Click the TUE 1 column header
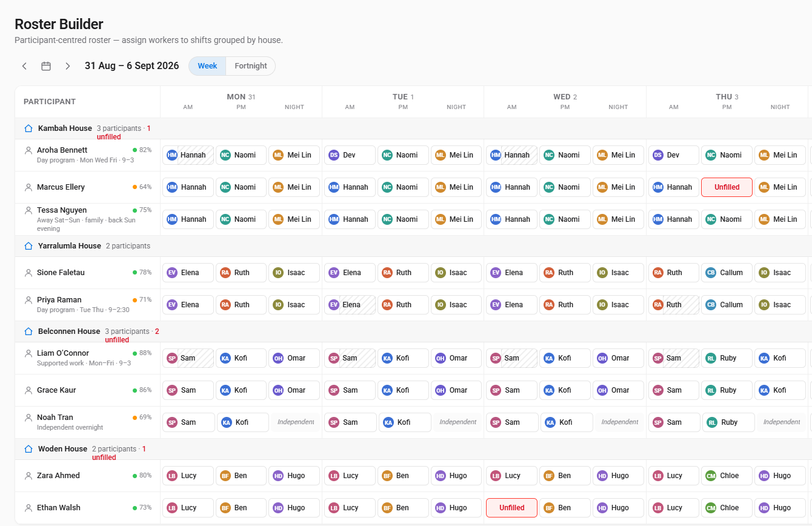The image size is (812, 526). point(403,97)
